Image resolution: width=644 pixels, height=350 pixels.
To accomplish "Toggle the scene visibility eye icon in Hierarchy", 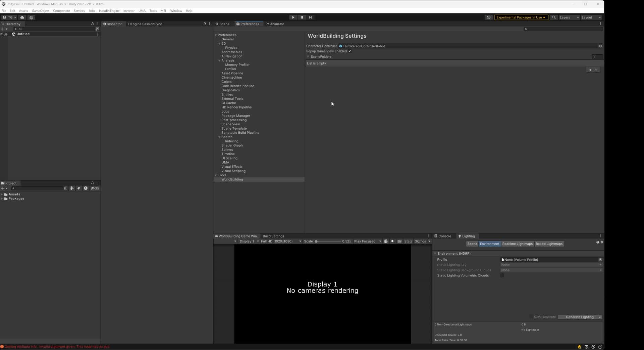I will [x=2, y=34].
